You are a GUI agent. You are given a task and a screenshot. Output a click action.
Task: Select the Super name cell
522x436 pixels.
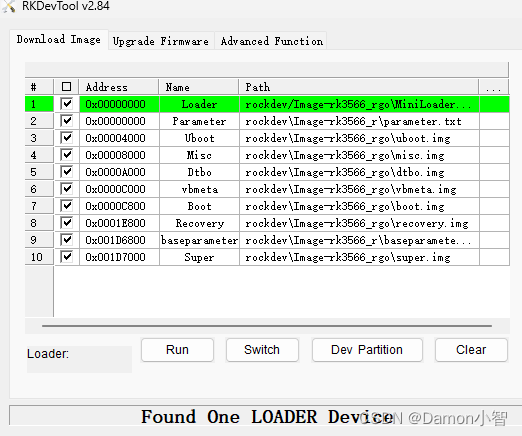[x=199, y=257]
